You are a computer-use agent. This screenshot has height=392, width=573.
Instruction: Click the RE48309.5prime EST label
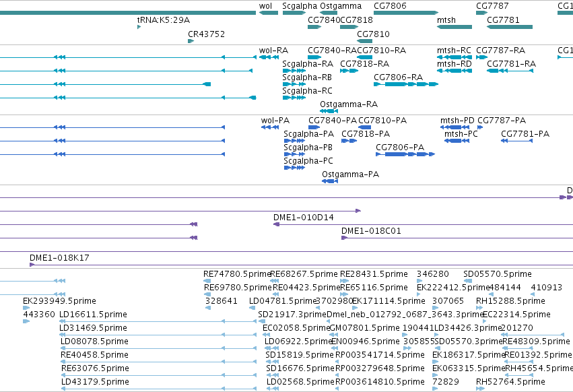click(536, 341)
